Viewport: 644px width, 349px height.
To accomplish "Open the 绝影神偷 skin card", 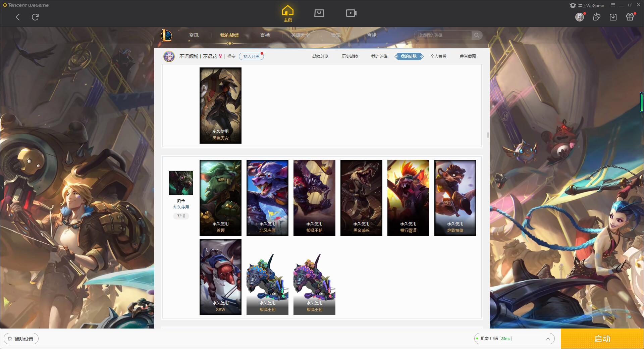I will click(455, 198).
